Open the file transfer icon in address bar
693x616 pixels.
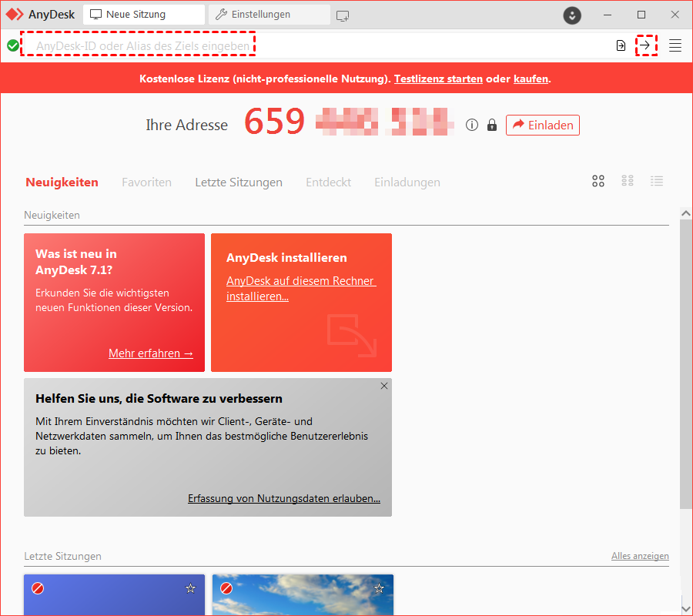pyautogui.click(x=621, y=45)
